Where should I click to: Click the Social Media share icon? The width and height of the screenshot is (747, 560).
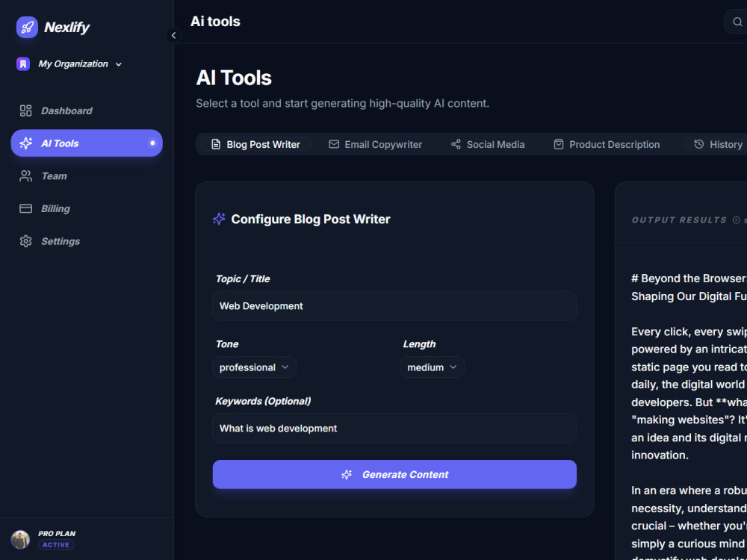pos(456,144)
